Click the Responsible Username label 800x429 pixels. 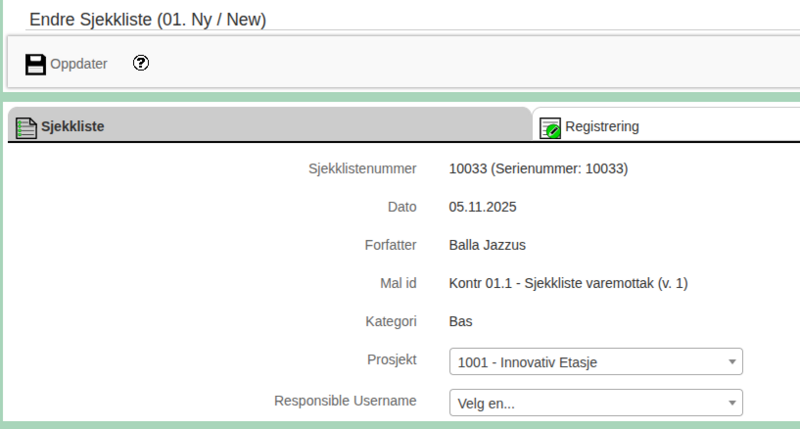pyautogui.click(x=345, y=401)
